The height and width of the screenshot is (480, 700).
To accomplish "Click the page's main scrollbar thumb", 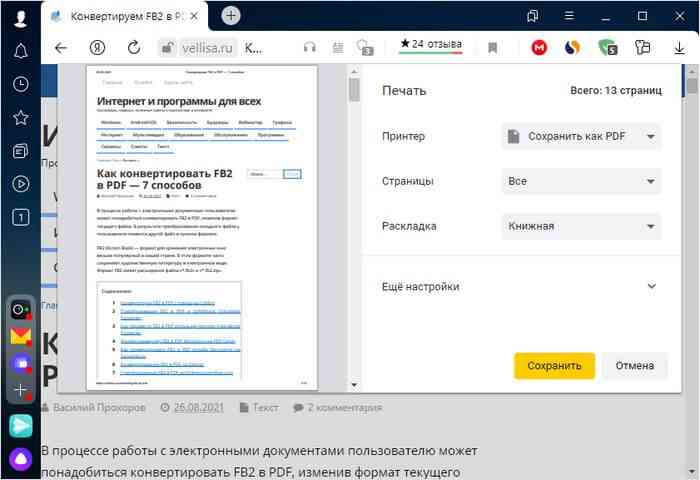I will [x=692, y=85].
